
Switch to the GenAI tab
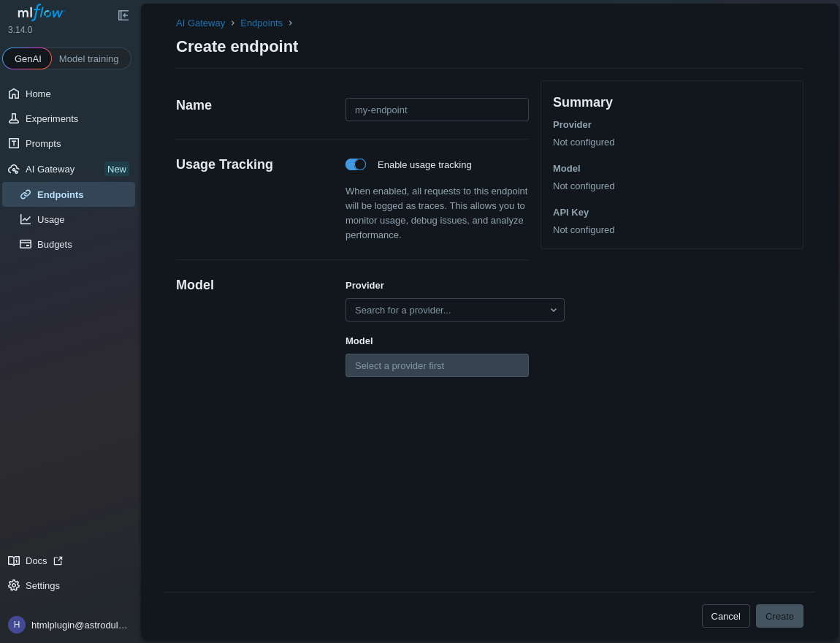click(x=27, y=58)
